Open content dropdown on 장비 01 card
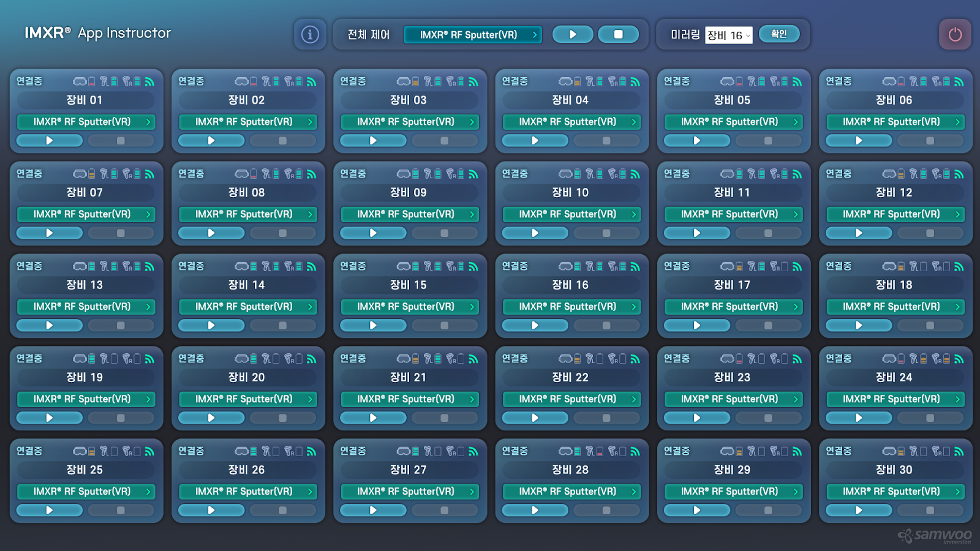This screenshot has height=551, width=980. 86,122
